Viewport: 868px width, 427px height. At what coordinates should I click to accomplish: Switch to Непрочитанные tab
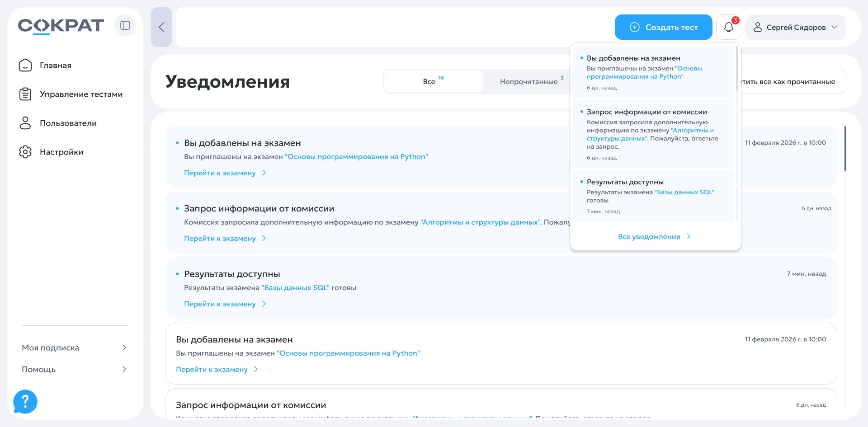click(528, 81)
